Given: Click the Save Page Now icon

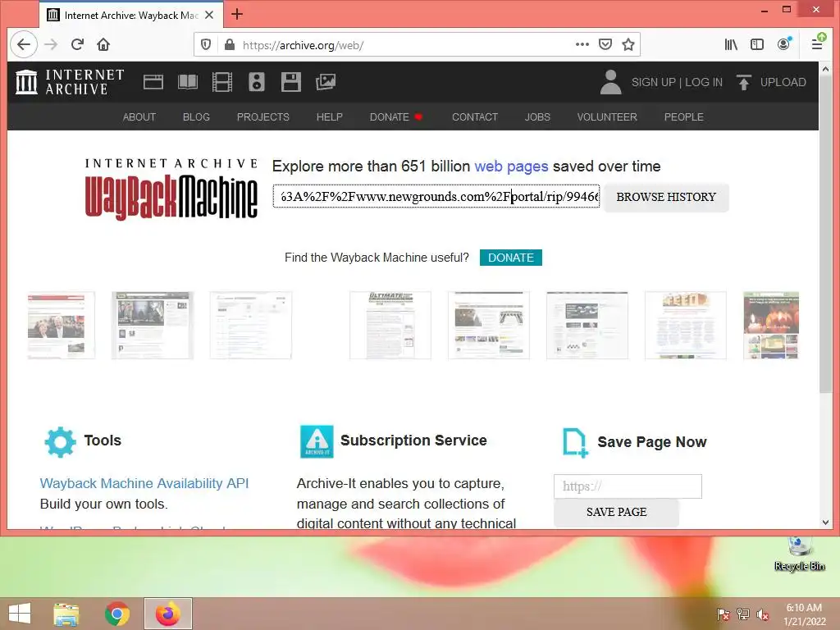Looking at the screenshot, I should 575,442.
